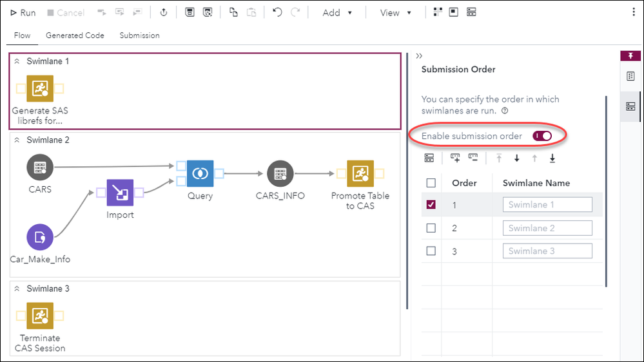Check the Swimlane 2 order checkbox
This screenshot has height=362, width=644.
point(431,228)
